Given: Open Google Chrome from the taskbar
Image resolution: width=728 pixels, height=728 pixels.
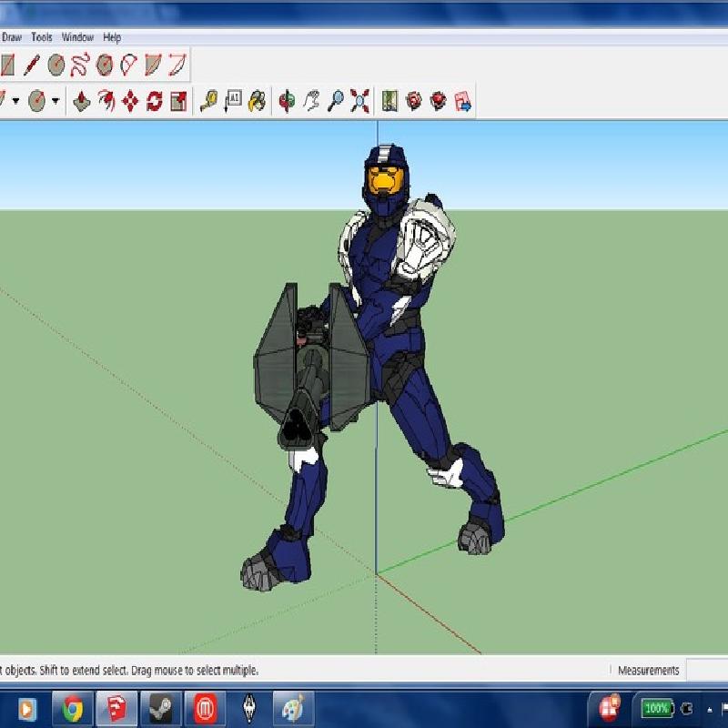Looking at the screenshot, I should tap(73, 709).
